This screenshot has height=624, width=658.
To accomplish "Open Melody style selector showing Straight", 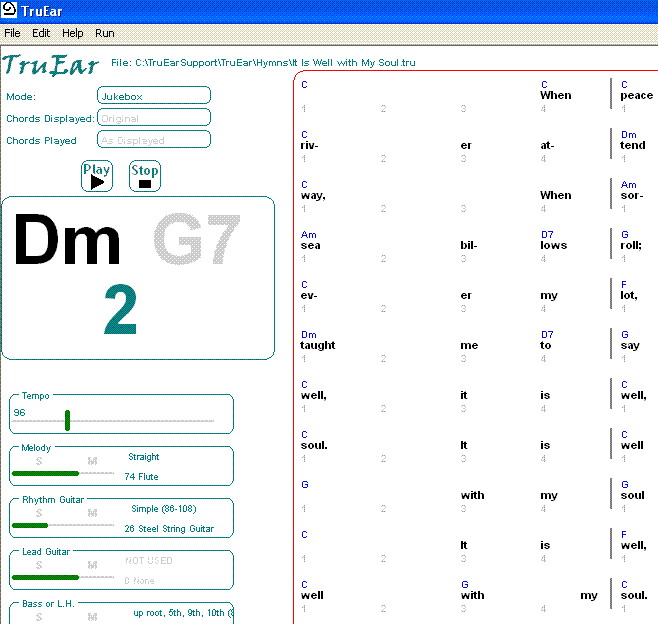I will pos(144,457).
